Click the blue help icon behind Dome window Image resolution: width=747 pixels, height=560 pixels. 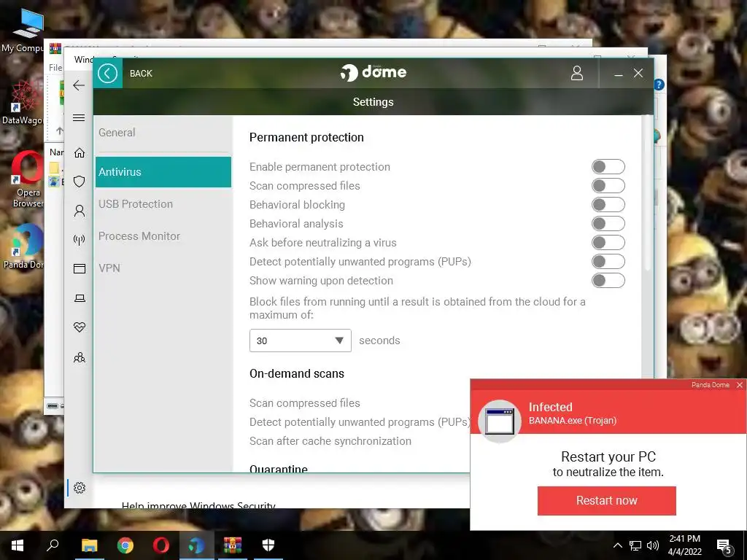pyautogui.click(x=659, y=85)
